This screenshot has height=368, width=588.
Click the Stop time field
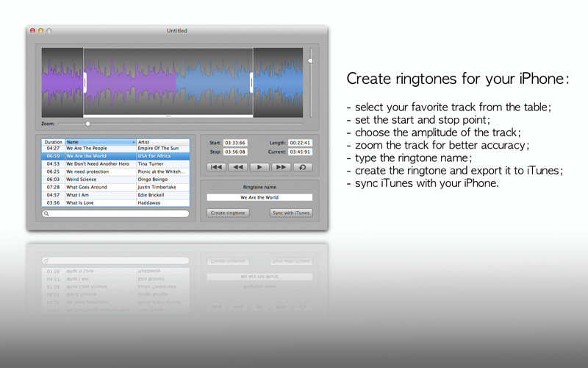[x=235, y=152]
